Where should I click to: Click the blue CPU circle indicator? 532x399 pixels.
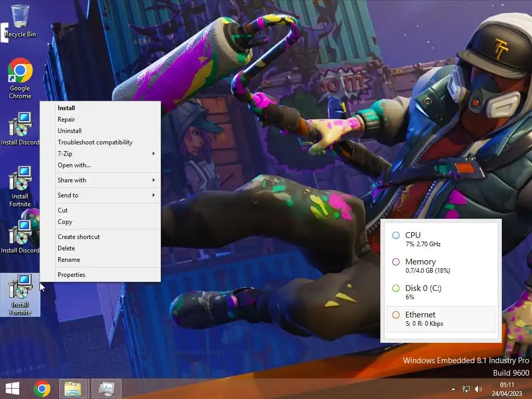[x=396, y=235]
